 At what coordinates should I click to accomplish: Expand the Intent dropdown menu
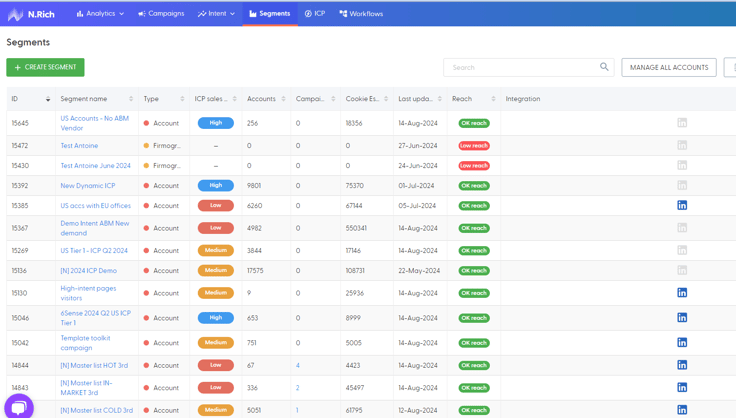pos(216,14)
